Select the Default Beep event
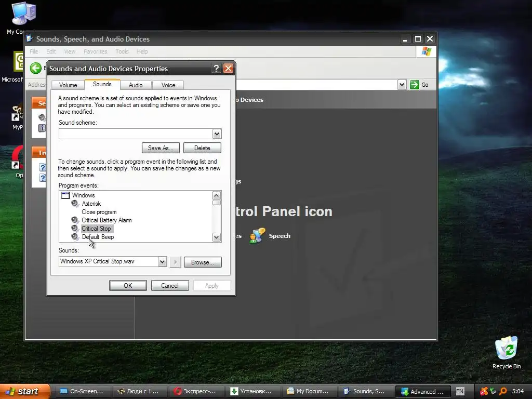Image resolution: width=532 pixels, height=399 pixels. pos(98,237)
